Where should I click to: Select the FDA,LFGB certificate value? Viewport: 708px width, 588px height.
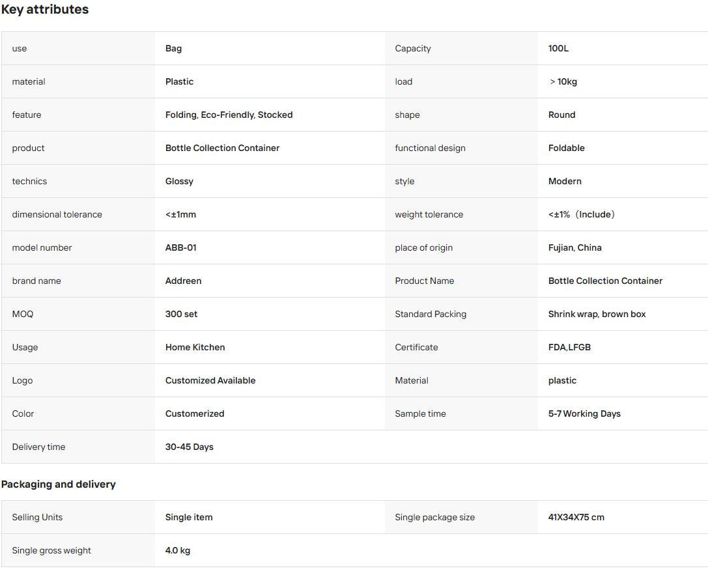[x=569, y=348]
